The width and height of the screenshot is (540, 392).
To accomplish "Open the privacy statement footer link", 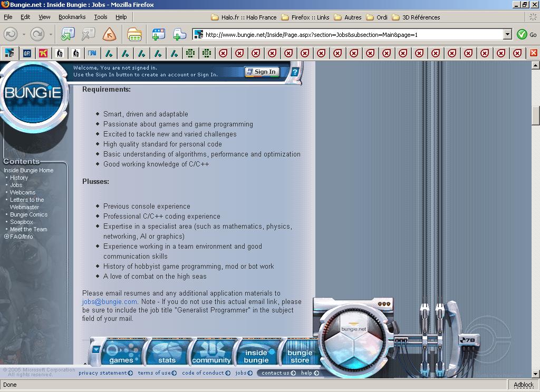I will point(105,373).
